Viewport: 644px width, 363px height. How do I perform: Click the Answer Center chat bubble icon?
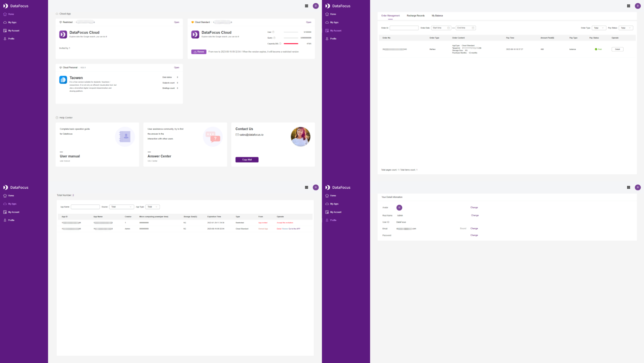[x=213, y=136]
